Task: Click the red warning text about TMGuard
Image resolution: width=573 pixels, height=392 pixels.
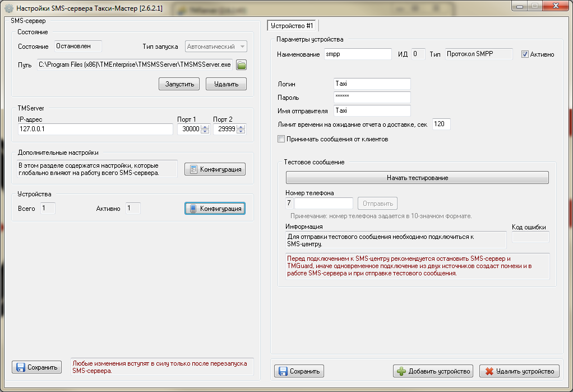Action: click(417, 266)
